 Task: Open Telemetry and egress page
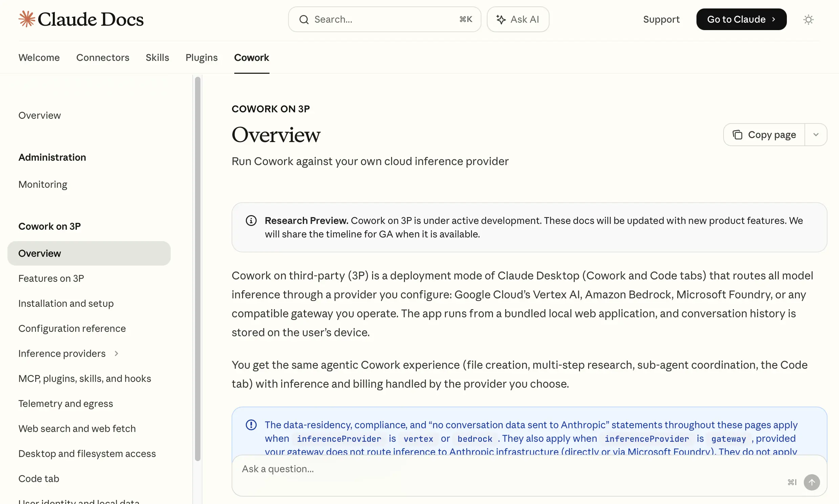(66, 404)
